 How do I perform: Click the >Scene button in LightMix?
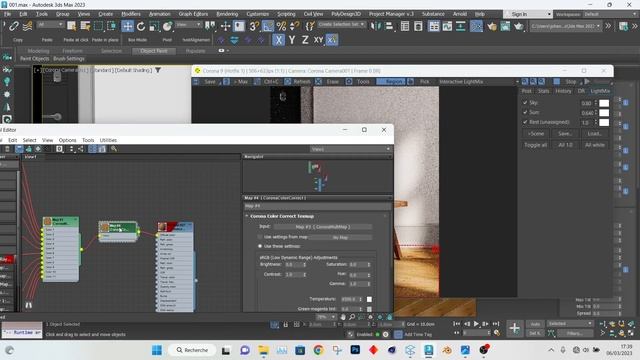535,133
